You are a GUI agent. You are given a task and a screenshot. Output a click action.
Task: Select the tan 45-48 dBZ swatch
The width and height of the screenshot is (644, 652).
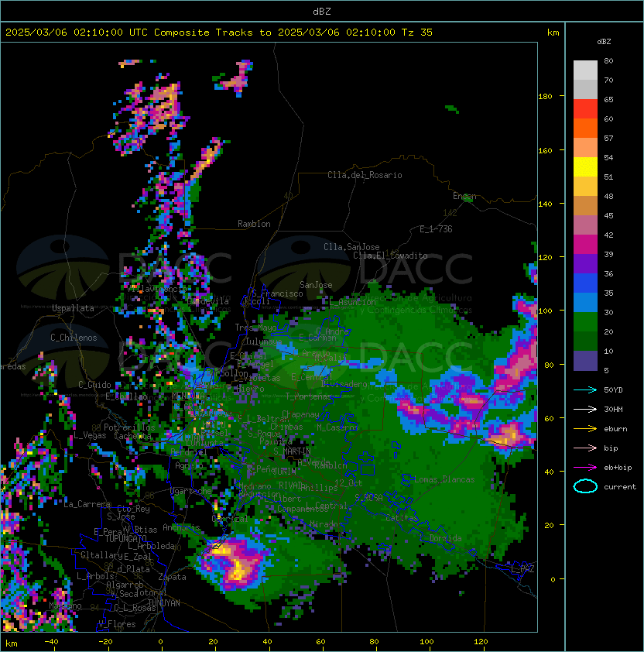point(585,205)
